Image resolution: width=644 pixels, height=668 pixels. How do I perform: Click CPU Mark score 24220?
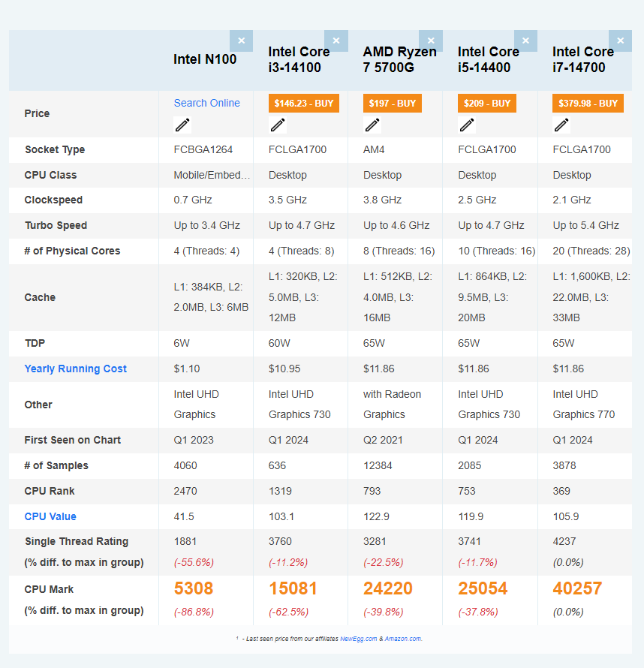(388, 588)
